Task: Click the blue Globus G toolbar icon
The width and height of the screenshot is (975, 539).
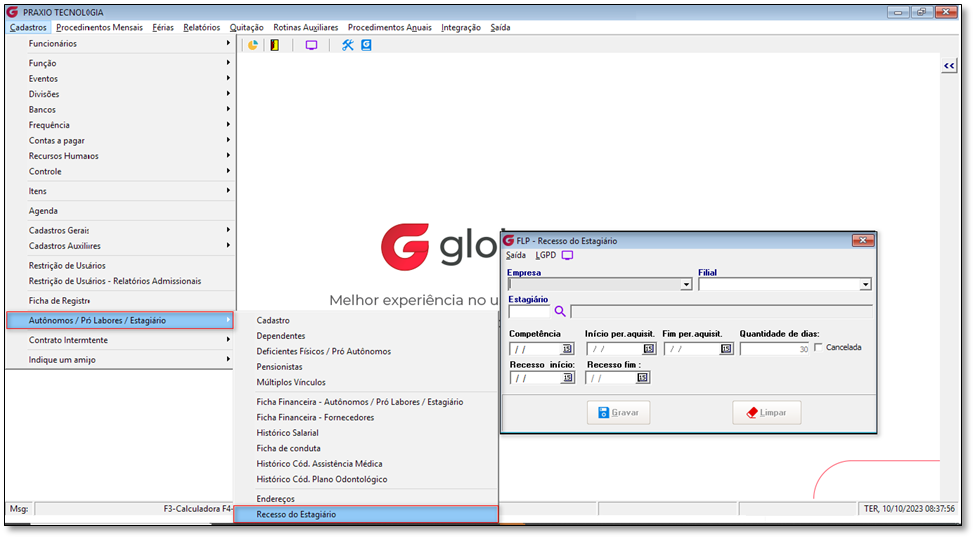Action: click(x=366, y=45)
